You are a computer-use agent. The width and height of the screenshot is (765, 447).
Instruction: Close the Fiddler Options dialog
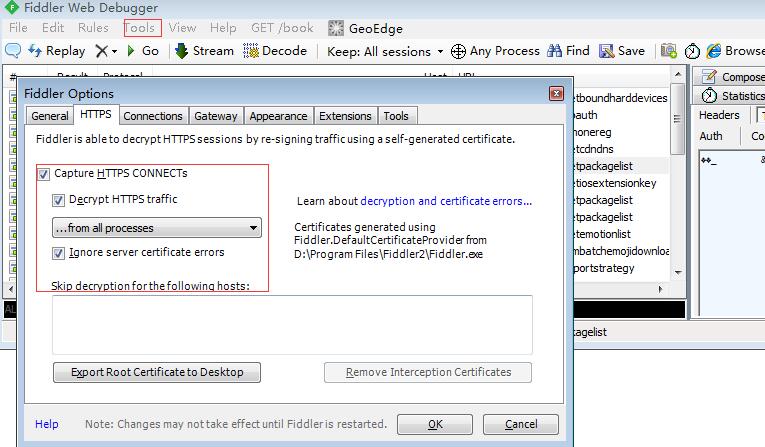[x=556, y=94]
